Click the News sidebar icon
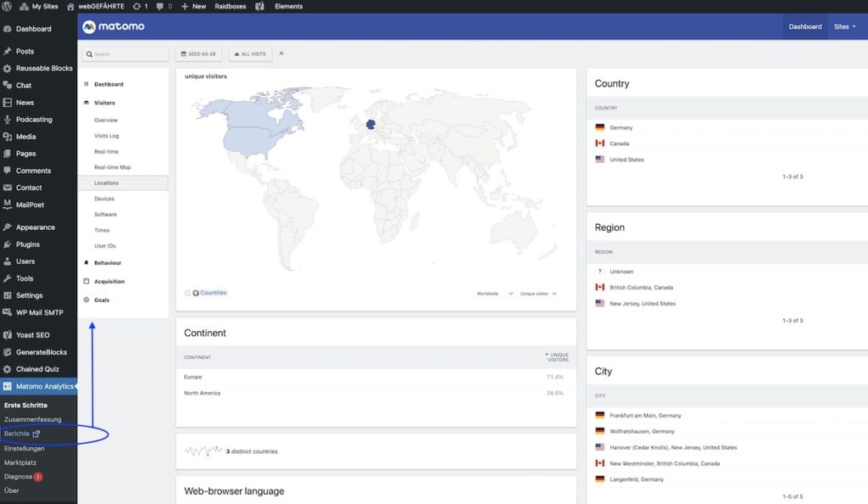Viewport: 868px width, 504px height. [7, 103]
